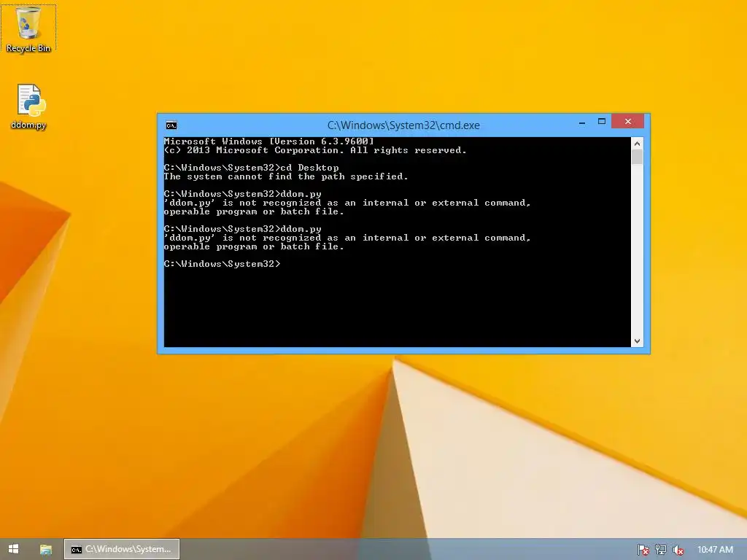
Task: Minimize the cmd.exe window
Action: pos(581,122)
